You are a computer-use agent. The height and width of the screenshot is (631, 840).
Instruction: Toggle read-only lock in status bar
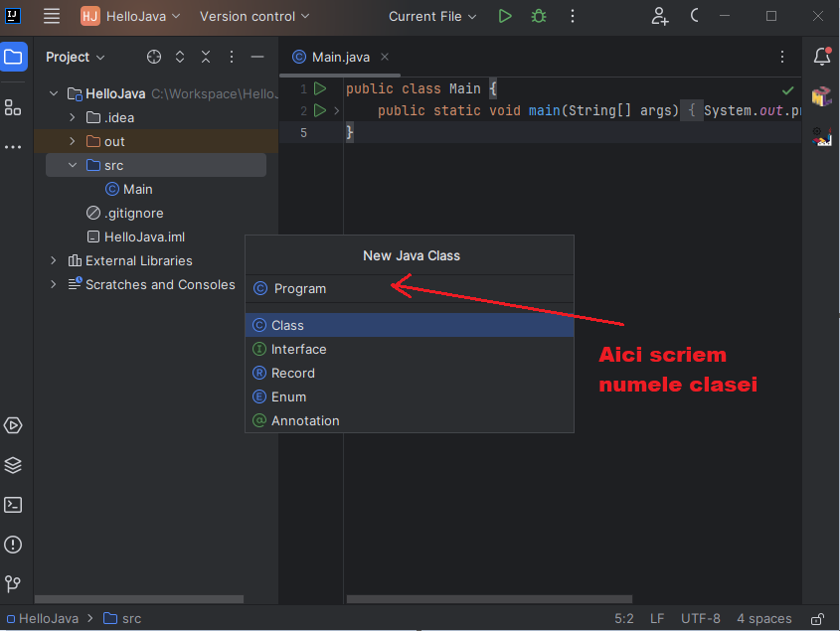817,619
